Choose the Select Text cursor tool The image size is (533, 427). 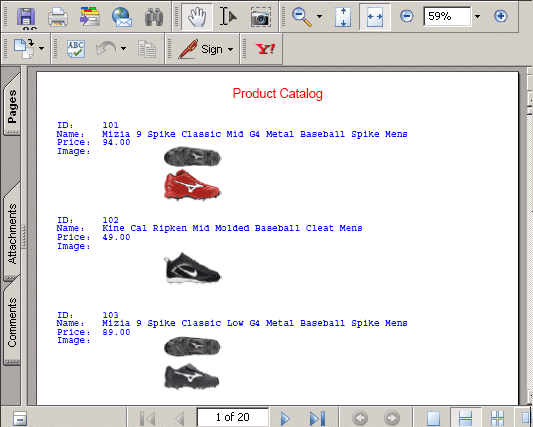pos(228,16)
